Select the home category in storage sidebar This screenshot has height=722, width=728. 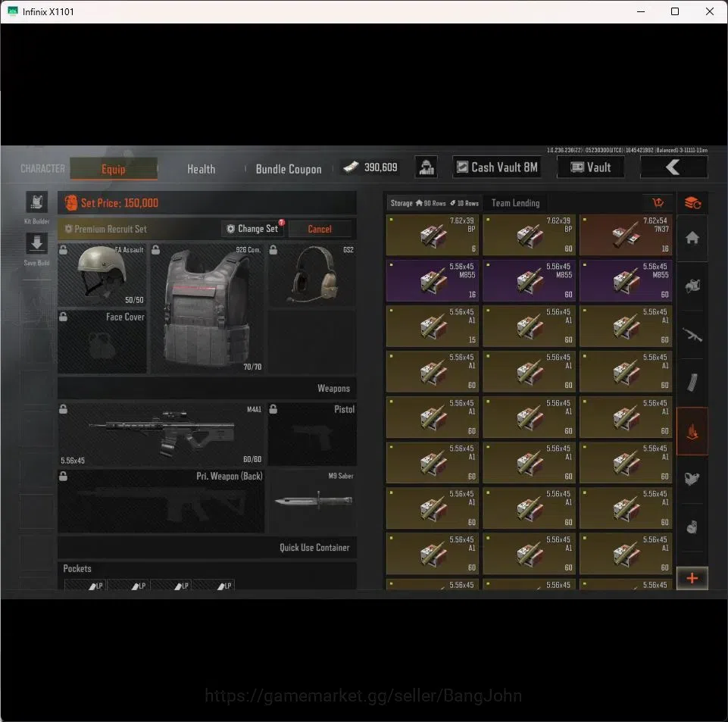click(x=692, y=238)
